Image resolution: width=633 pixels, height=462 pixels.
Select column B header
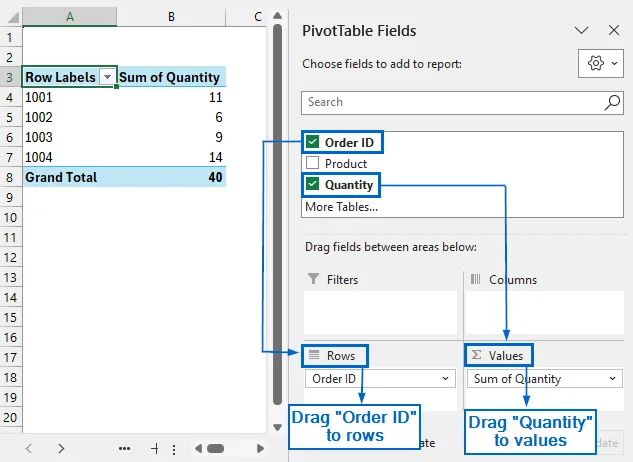tap(171, 17)
